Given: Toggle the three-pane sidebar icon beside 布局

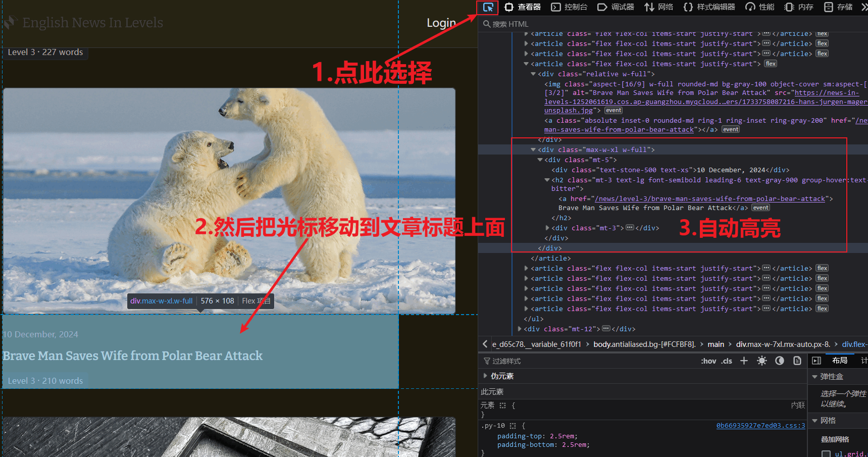Looking at the screenshot, I should (x=816, y=361).
